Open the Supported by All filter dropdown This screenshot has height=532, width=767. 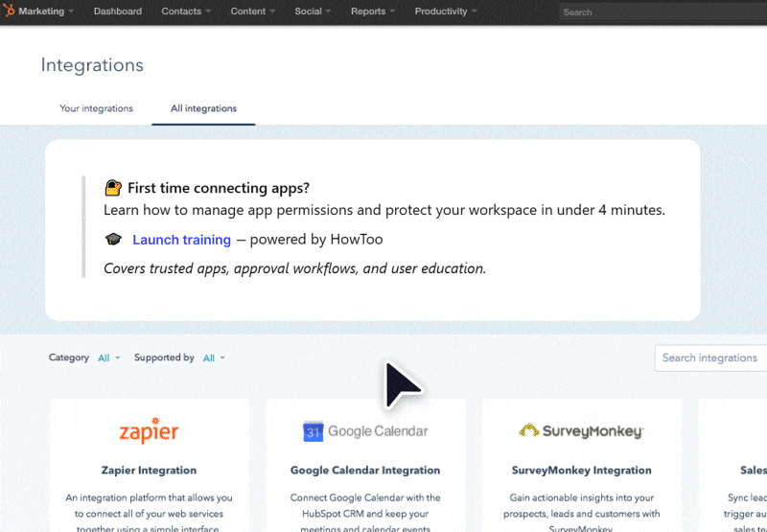pyautogui.click(x=214, y=358)
